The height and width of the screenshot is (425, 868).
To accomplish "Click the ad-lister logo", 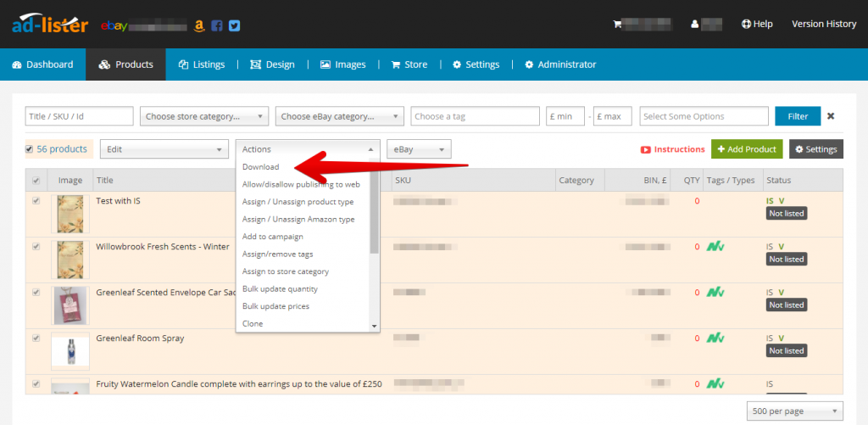I will point(50,25).
